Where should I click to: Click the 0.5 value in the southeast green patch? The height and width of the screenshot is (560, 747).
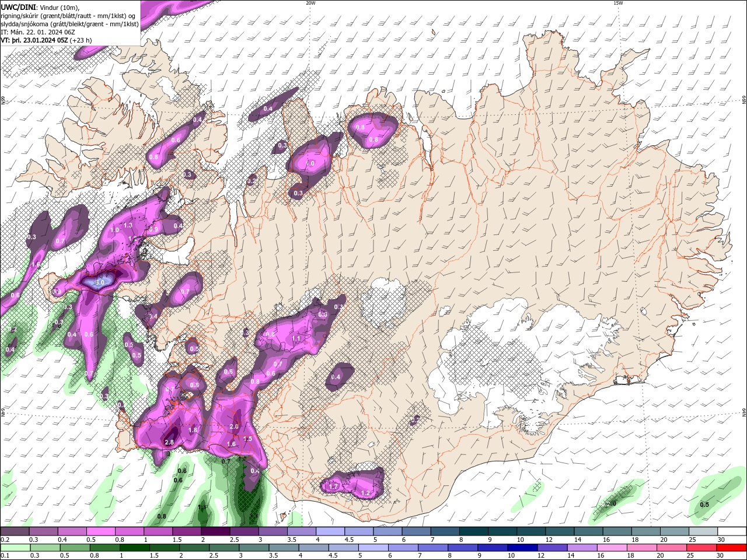coord(704,505)
